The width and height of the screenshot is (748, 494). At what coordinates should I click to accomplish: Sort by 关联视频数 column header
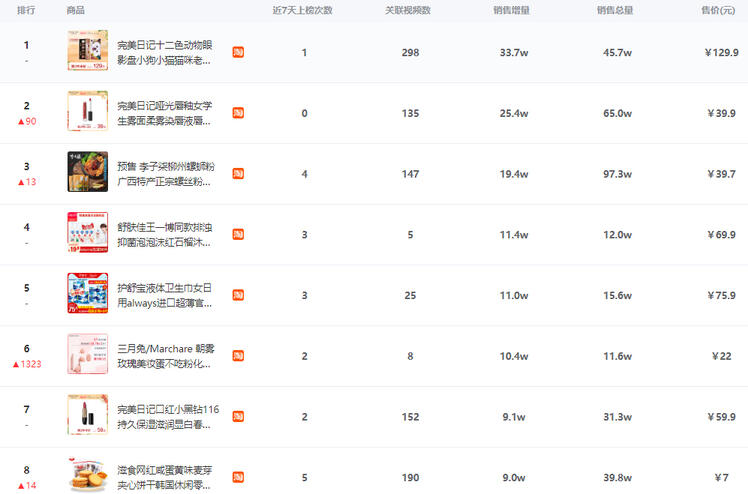(408, 10)
